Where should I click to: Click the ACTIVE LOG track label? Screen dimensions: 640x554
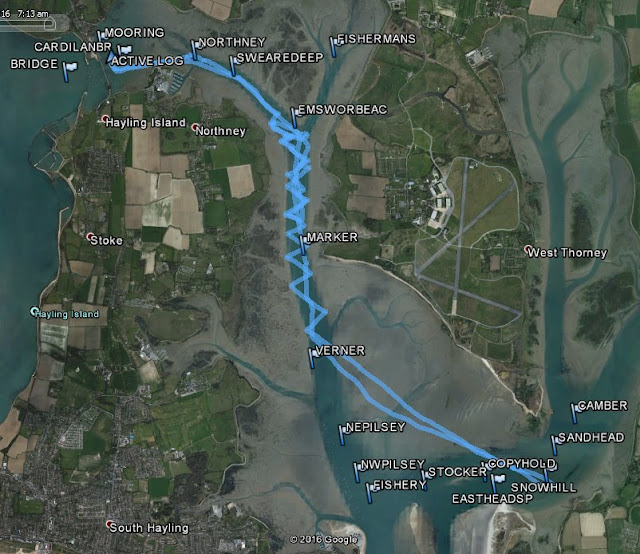[x=147, y=61]
